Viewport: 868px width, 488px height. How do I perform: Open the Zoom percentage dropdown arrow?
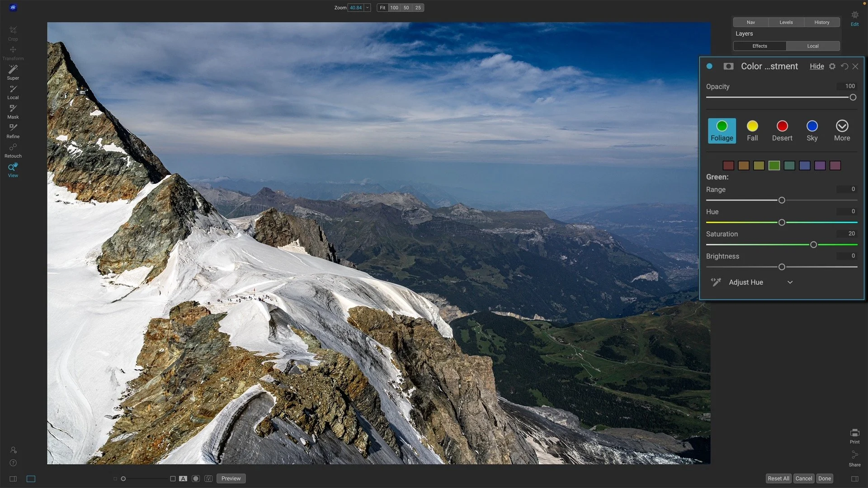pyautogui.click(x=367, y=8)
